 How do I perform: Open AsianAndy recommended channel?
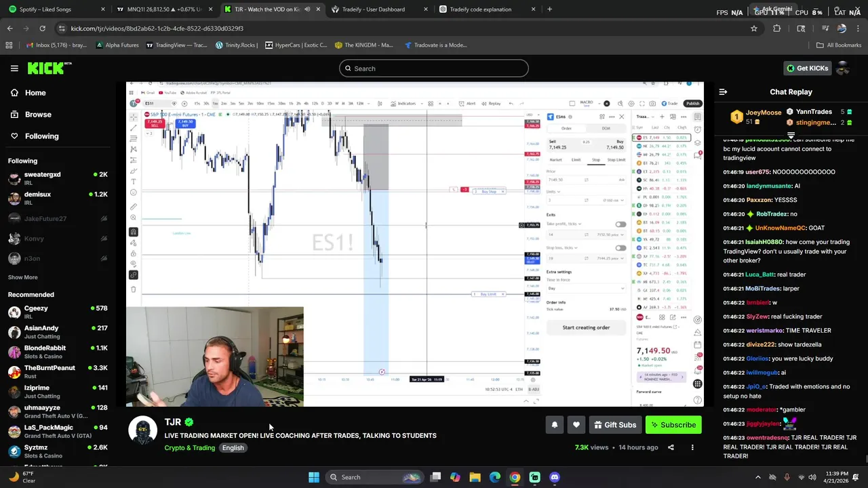click(x=58, y=332)
